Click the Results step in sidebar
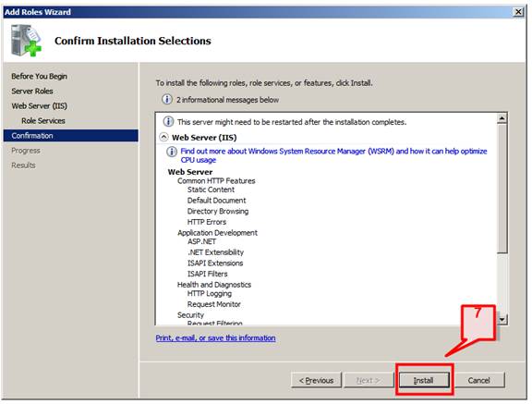 (23, 165)
